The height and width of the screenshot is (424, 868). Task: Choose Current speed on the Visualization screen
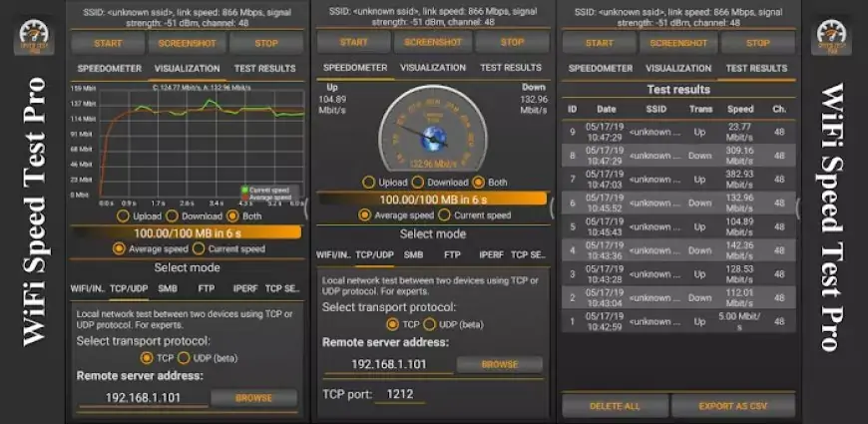[x=228, y=249]
